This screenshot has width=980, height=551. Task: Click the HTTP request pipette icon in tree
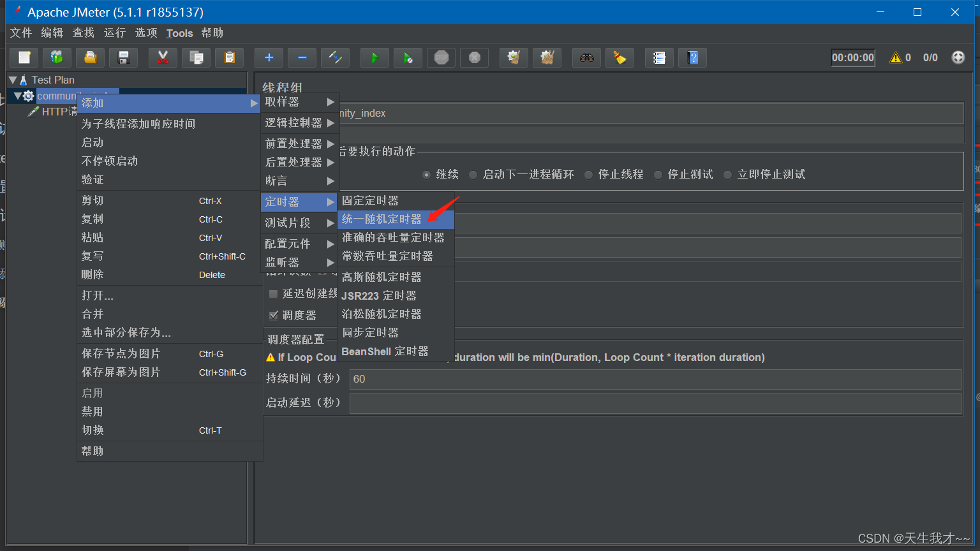[34, 112]
